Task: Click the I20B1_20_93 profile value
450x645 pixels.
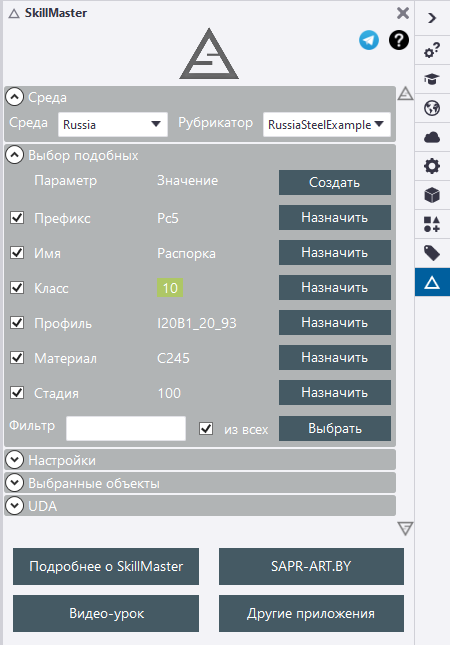Action: (x=197, y=323)
